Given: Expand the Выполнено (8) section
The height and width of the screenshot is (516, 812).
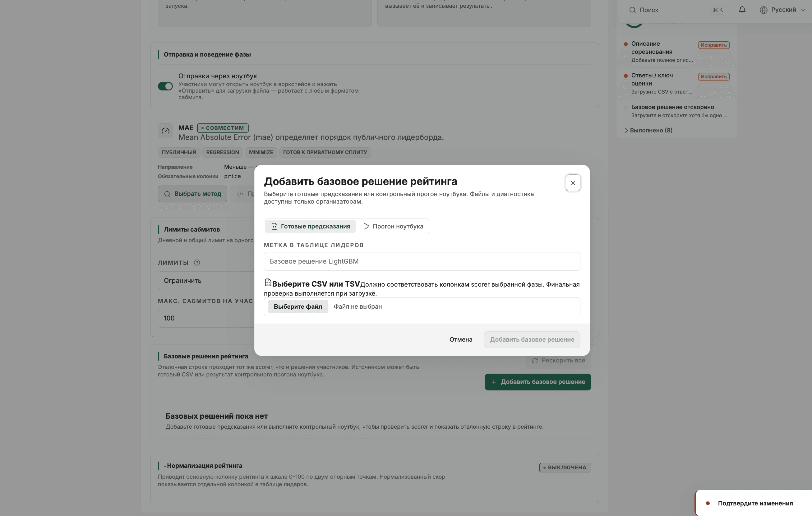Looking at the screenshot, I should (x=648, y=131).
